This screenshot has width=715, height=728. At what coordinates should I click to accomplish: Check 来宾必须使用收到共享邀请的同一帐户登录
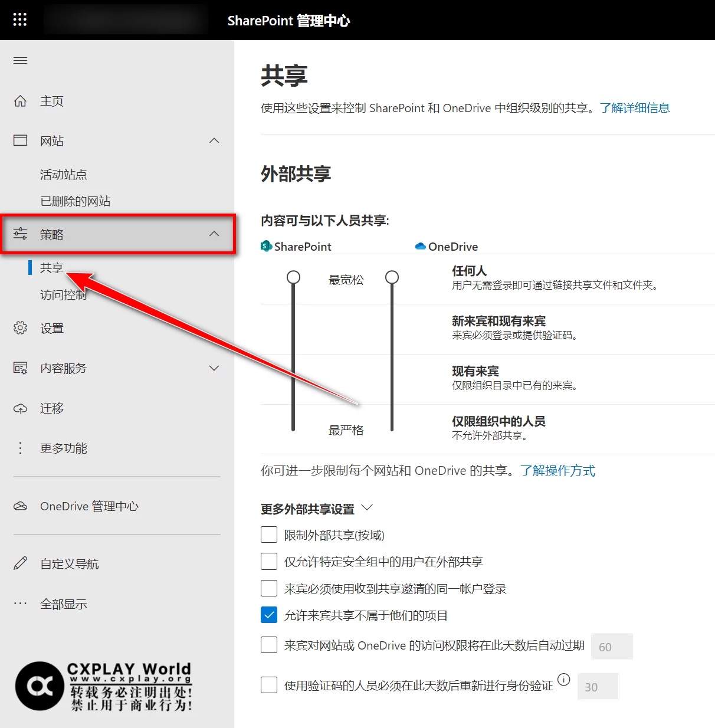(269, 588)
